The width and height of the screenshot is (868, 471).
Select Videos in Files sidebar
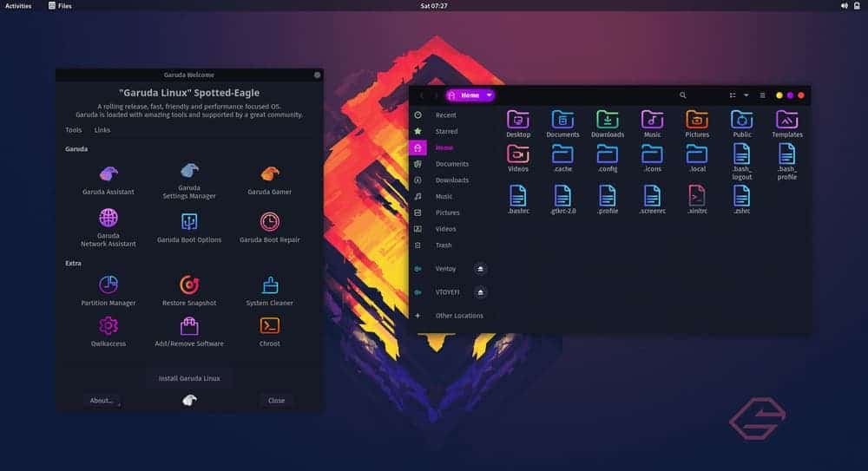(451, 229)
